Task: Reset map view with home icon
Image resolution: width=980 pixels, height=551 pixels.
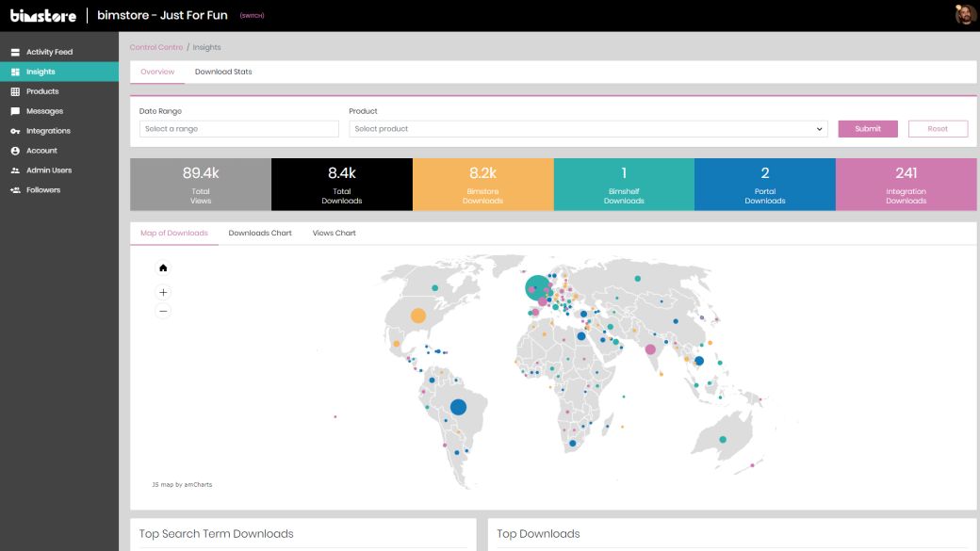Action: coord(163,268)
